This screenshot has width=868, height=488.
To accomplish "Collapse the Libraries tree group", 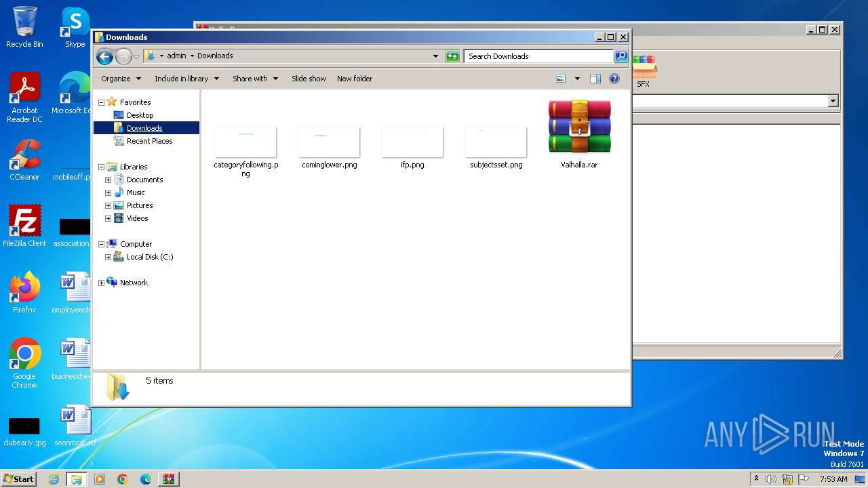I will click(102, 167).
